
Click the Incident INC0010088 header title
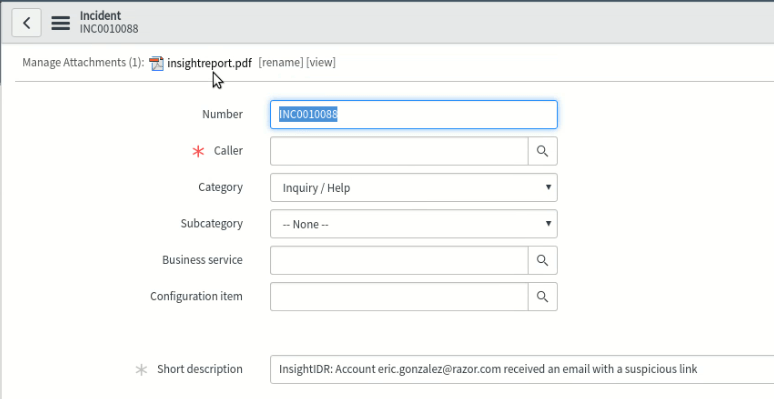[109, 22]
